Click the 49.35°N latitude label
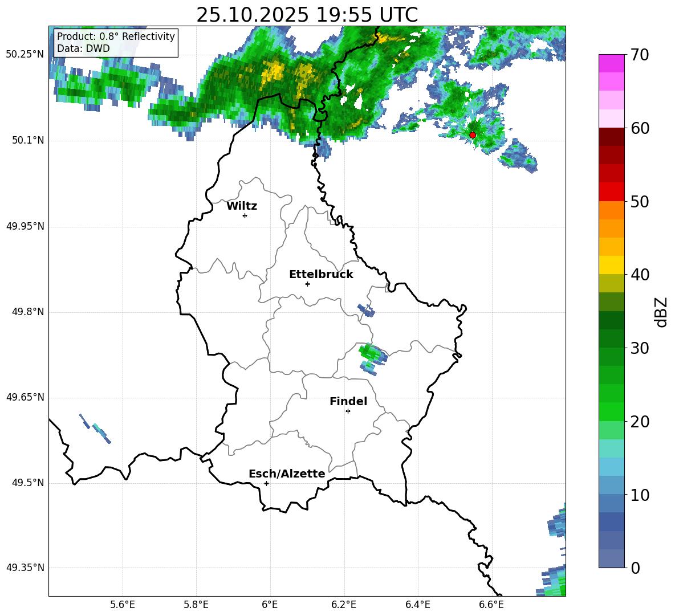 (25, 568)
